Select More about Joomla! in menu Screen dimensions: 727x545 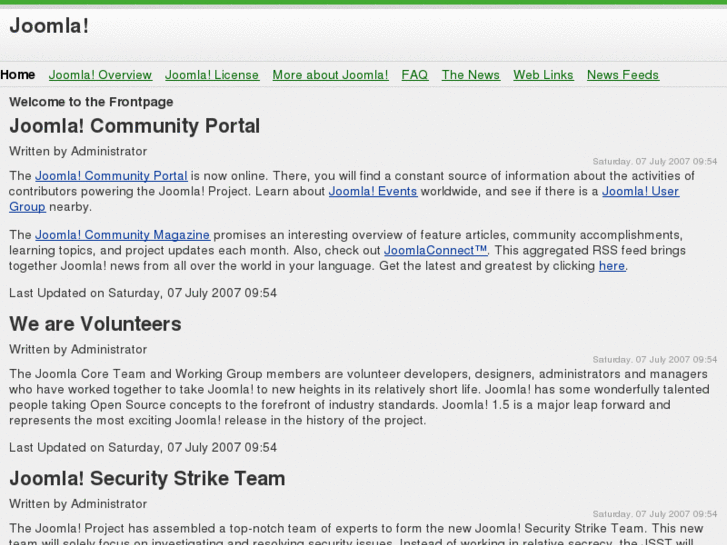tap(330, 75)
